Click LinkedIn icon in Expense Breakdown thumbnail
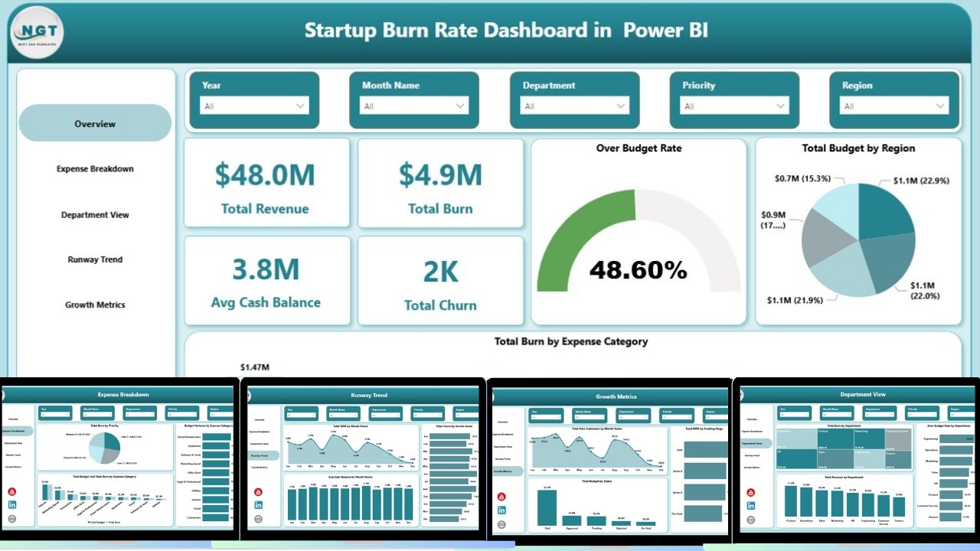Screen dimensions: 980x551 (x=12, y=505)
